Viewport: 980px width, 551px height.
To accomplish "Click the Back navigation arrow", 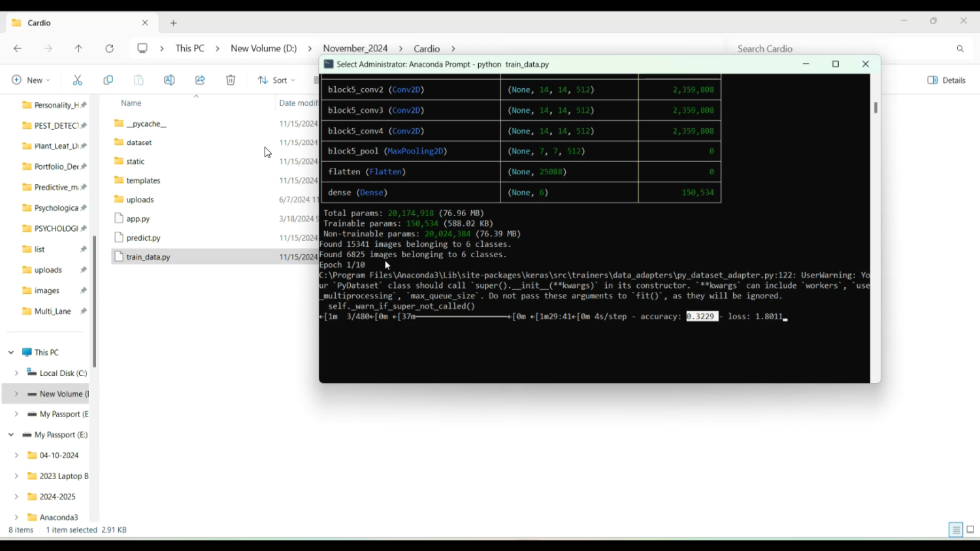I will pos(18,49).
